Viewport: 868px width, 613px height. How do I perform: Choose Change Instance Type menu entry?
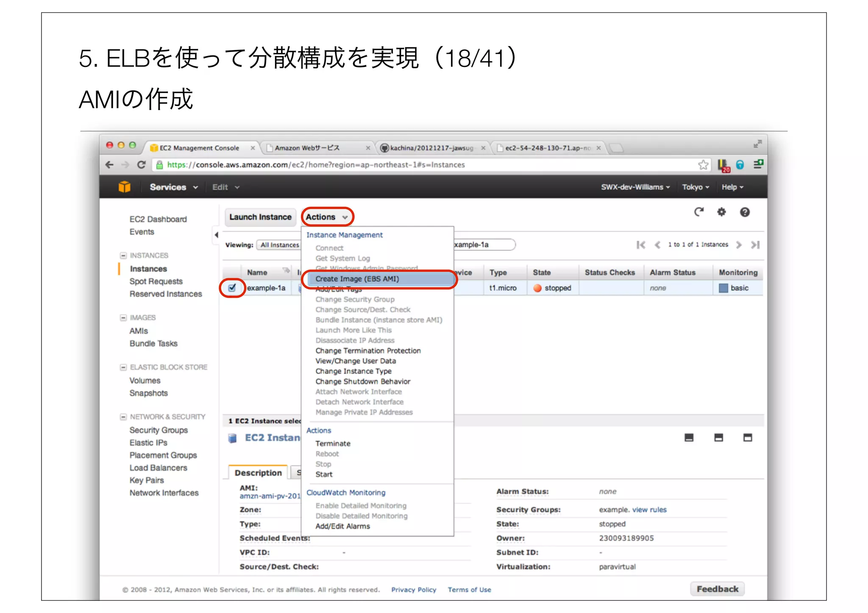[353, 371]
